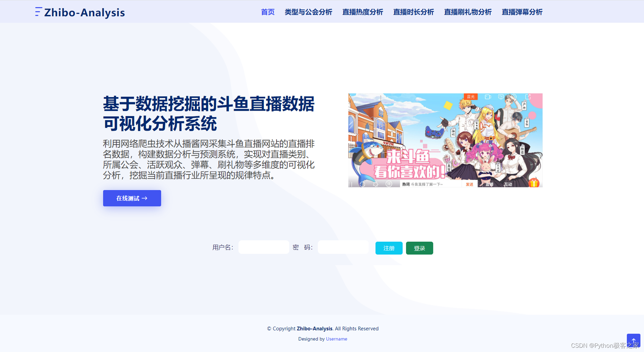This screenshot has width=644, height=352.
Task: Switch to 直播时长分析 page
Action: pyautogui.click(x=413, y=12)
